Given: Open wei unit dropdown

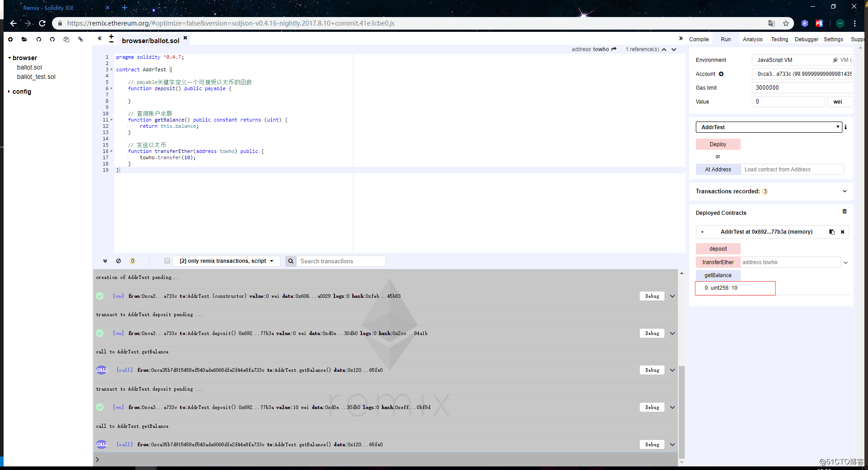Looking at the screenshot, I should click(840, 102).
